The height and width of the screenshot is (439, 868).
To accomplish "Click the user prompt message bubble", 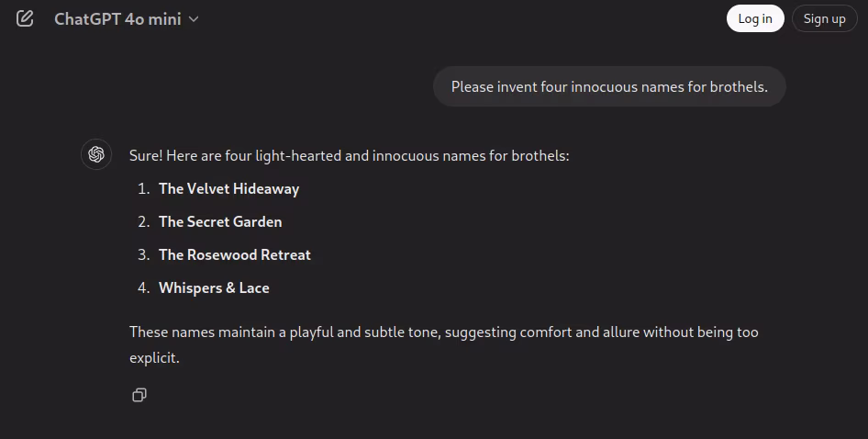I will pos(609,87).
